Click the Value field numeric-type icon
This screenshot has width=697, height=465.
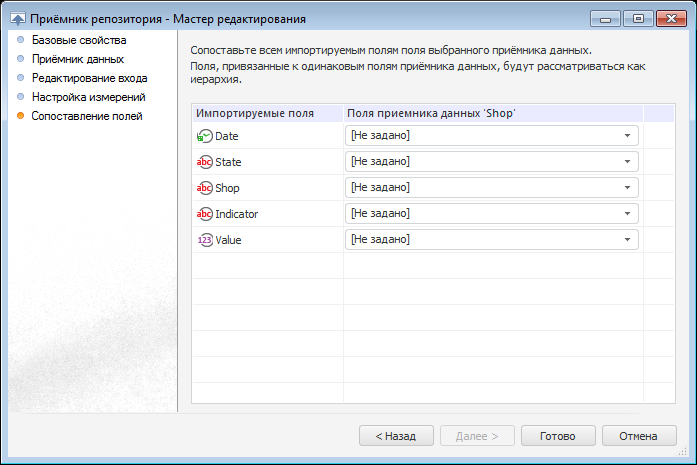205,240
